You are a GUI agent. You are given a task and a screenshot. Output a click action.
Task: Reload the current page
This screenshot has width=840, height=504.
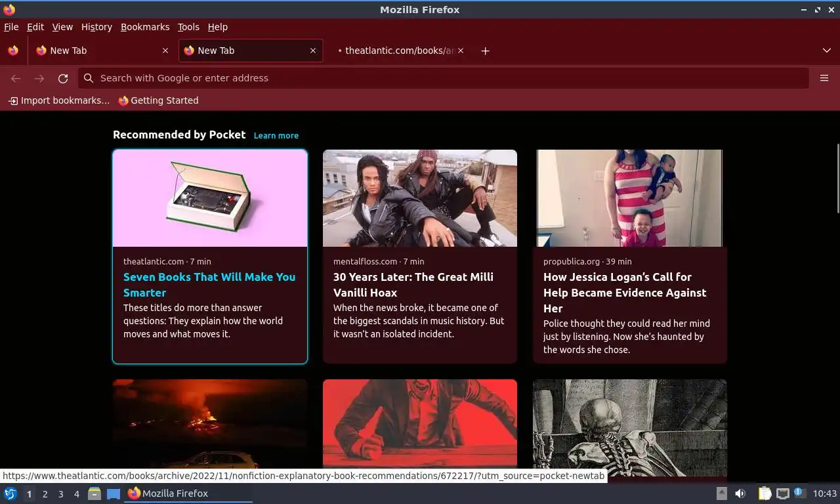pos(63,78)
